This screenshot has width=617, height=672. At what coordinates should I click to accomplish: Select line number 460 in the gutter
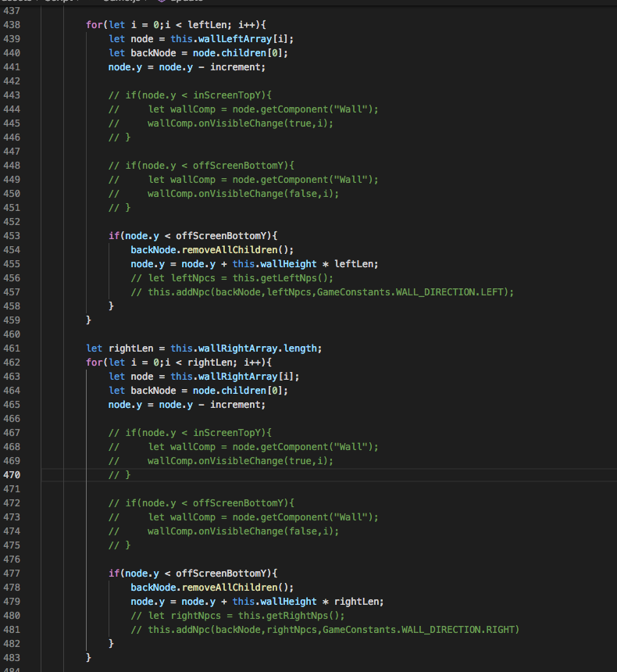12,334
